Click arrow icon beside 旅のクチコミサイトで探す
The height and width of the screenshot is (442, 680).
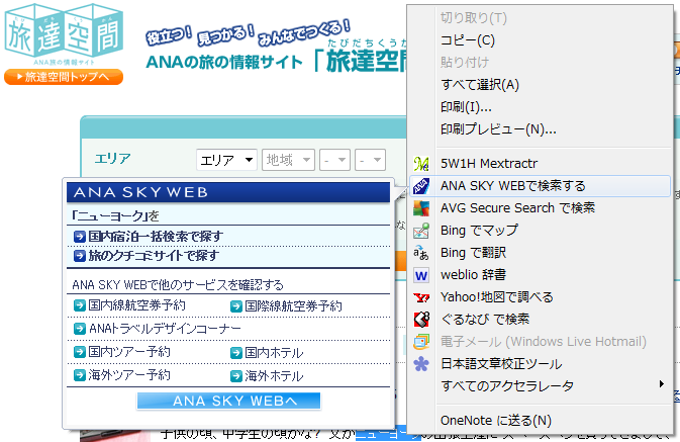coord(79,256)
